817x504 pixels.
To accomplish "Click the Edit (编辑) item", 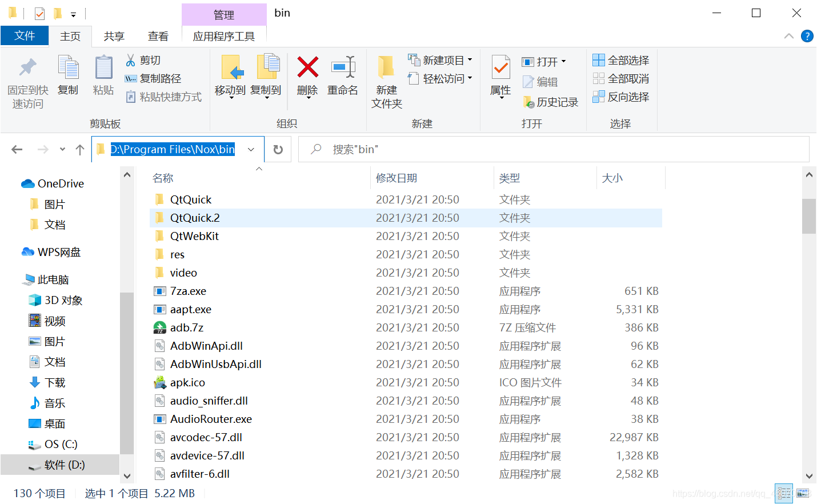I will tap(539, 82).
